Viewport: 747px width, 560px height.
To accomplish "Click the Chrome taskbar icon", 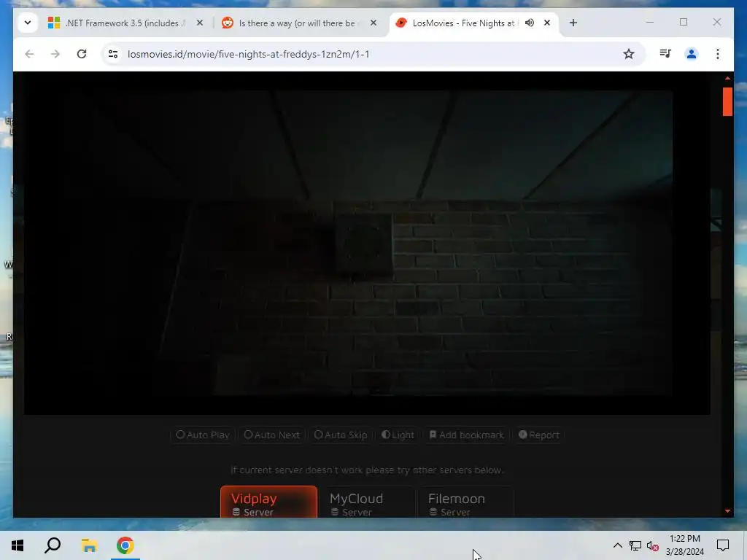I will tap(125, 545).
